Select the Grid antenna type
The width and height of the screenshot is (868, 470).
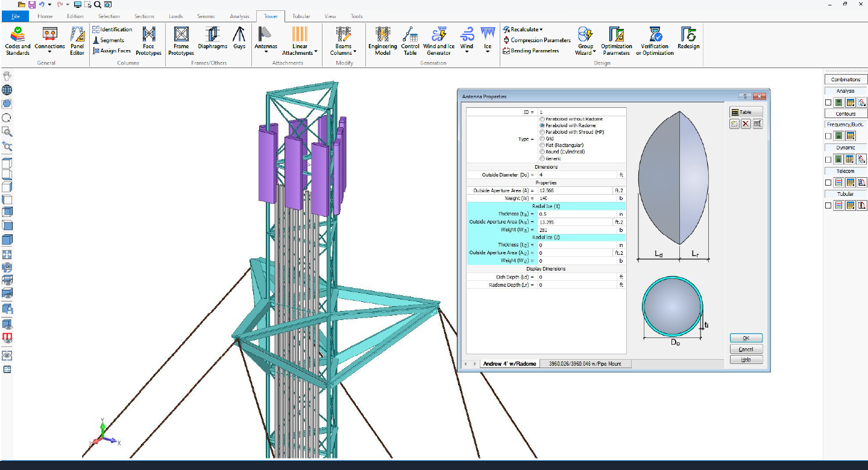pos(542,139)
